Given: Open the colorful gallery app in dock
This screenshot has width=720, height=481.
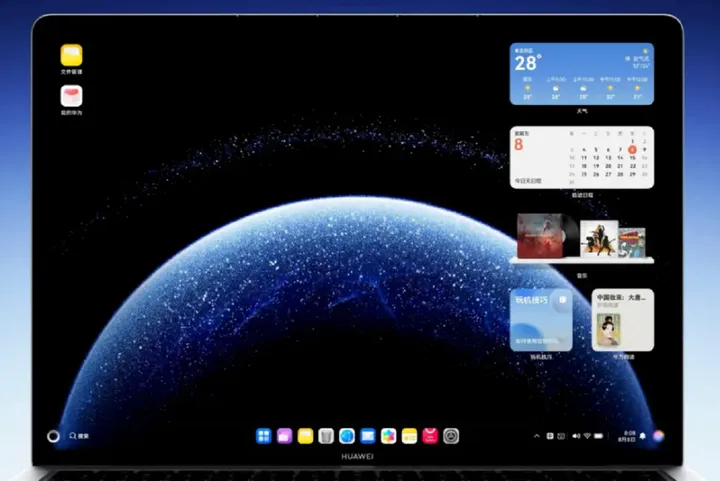Looking at the screenshot, I should click(388, 436).
